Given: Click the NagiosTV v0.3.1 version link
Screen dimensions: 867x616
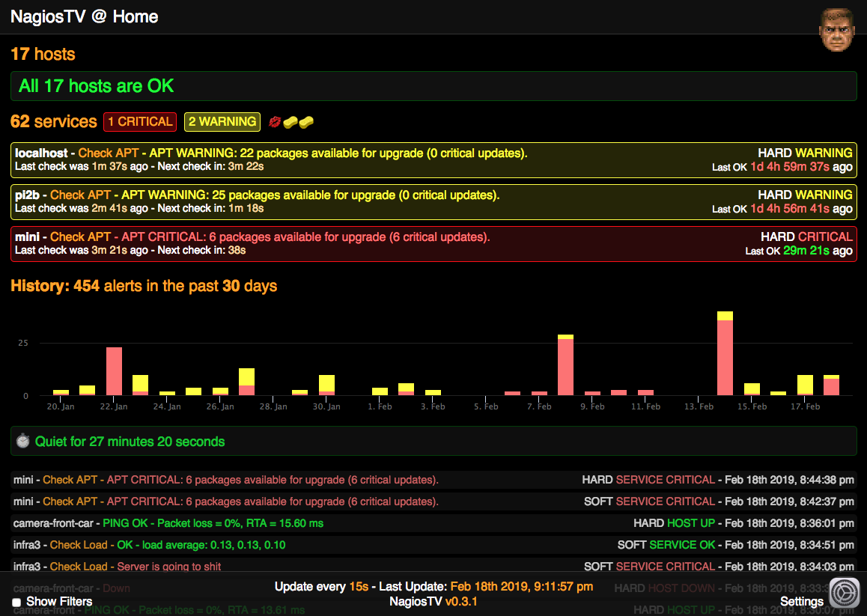Looking at the screenshot, I should point(433,602).
